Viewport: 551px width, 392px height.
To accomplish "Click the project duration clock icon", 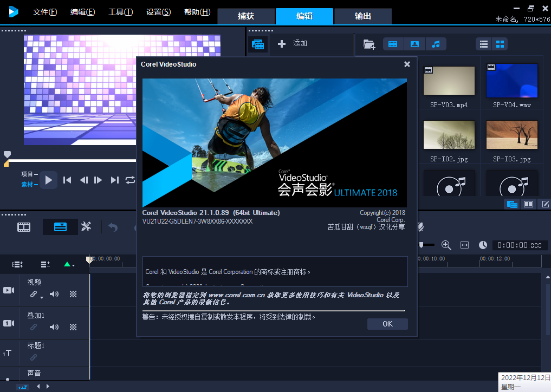I will (483, 245).
